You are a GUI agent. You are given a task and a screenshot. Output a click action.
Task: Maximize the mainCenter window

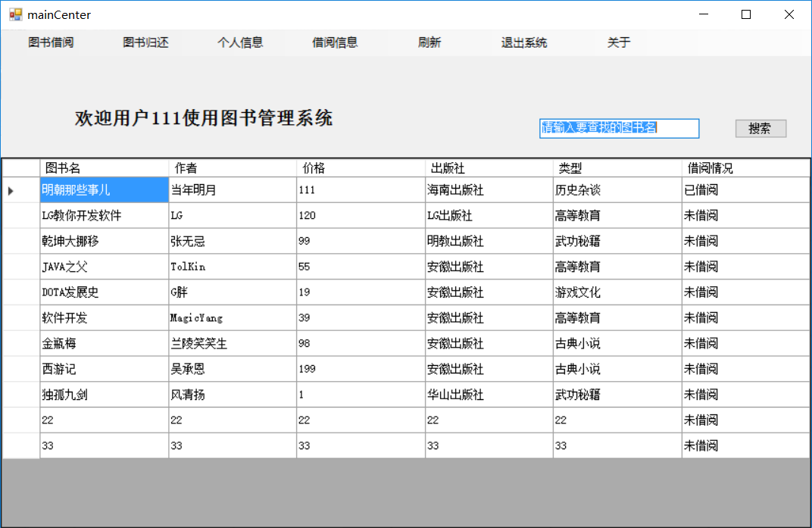(745, 14)
